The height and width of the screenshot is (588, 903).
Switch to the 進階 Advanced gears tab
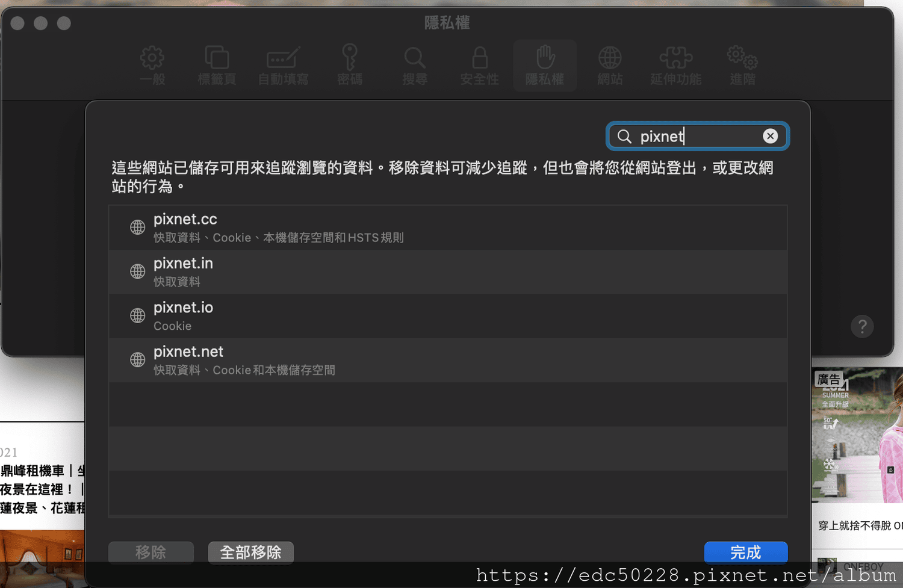[742, 66]
